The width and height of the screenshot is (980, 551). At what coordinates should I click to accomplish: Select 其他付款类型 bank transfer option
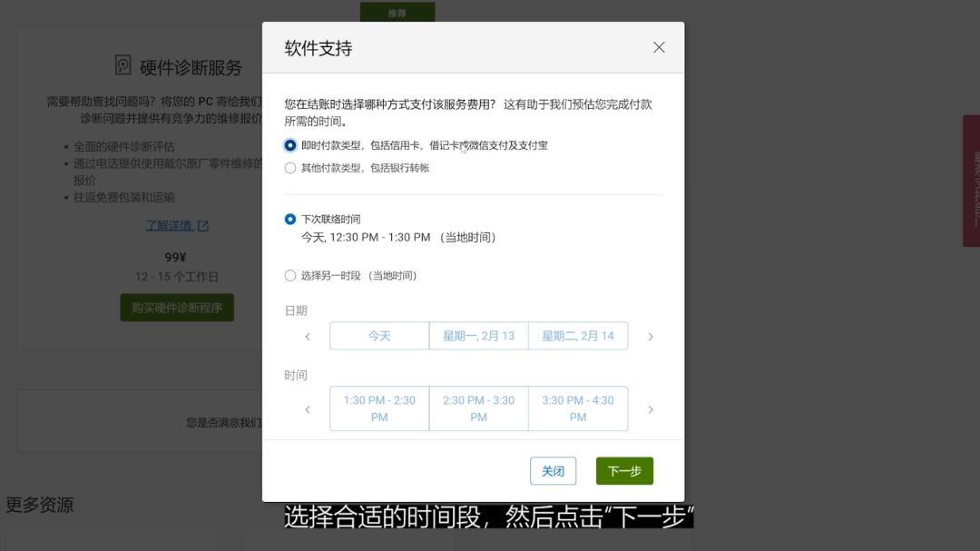click(x=290, y=167)
